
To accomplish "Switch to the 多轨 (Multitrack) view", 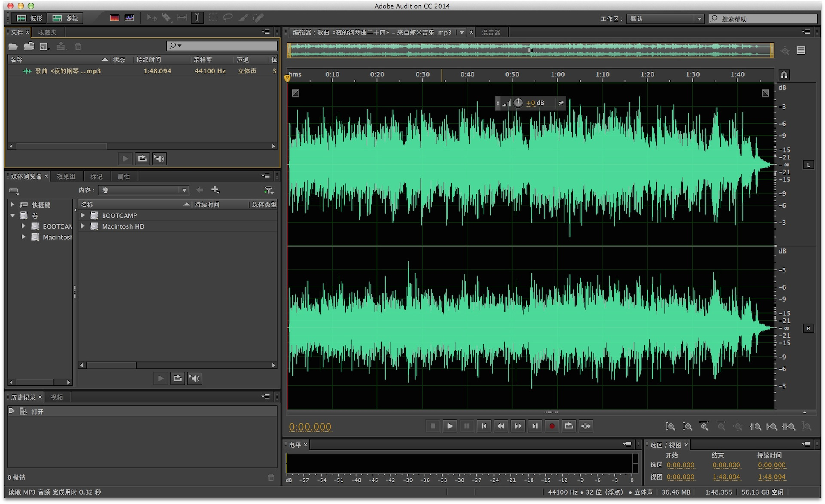I will 64,18.
